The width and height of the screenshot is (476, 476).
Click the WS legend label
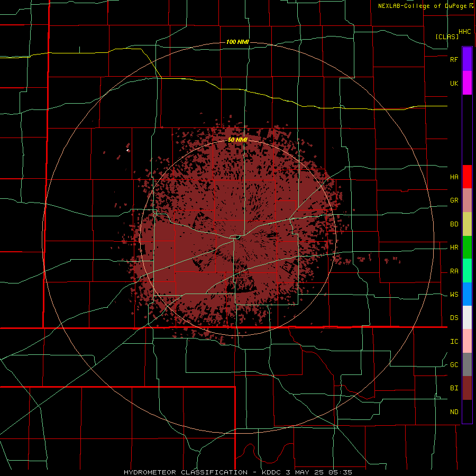pos(454,294)
